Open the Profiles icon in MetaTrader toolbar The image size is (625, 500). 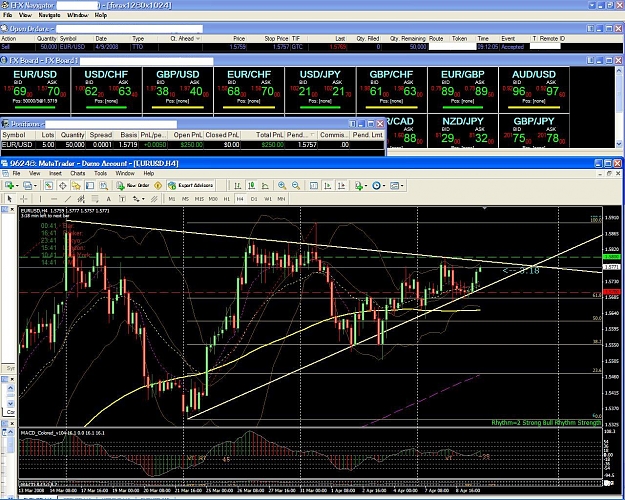point(28,185)
